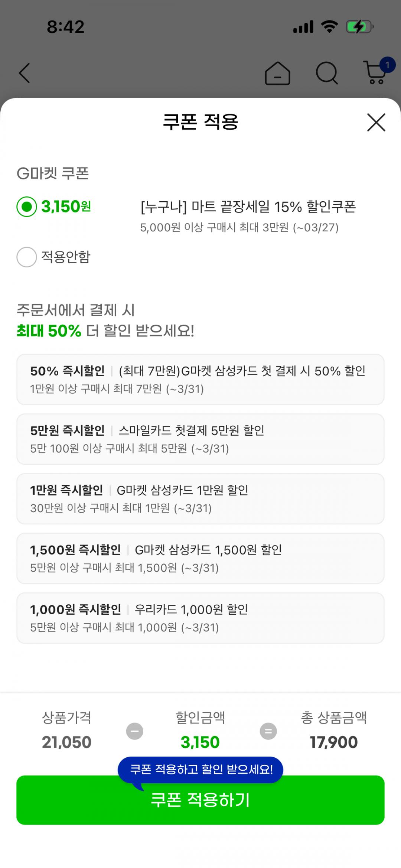
Task: Tap the 쿠폰 적용하고 할인 받으세요 tooltip
Action: (200, 769)
